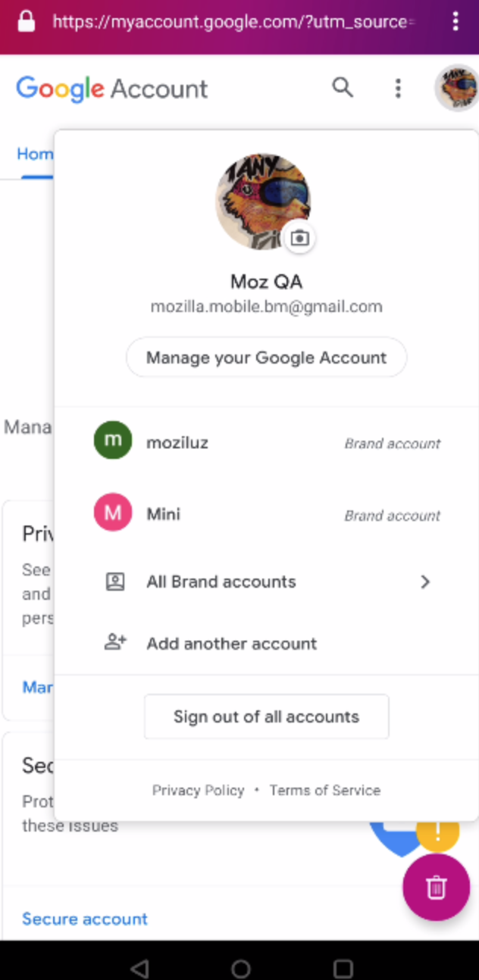This screenshot has height=980, width=479.
Task: Open the Terms of Service link
Action: pyautogui.click(x=324, y=790)
